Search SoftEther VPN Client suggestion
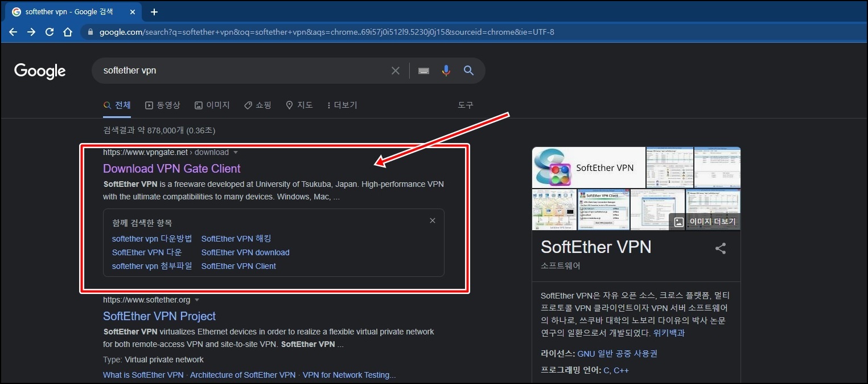Image resolution: width=868 pixels, height=384 pixels. coord(238,266)
